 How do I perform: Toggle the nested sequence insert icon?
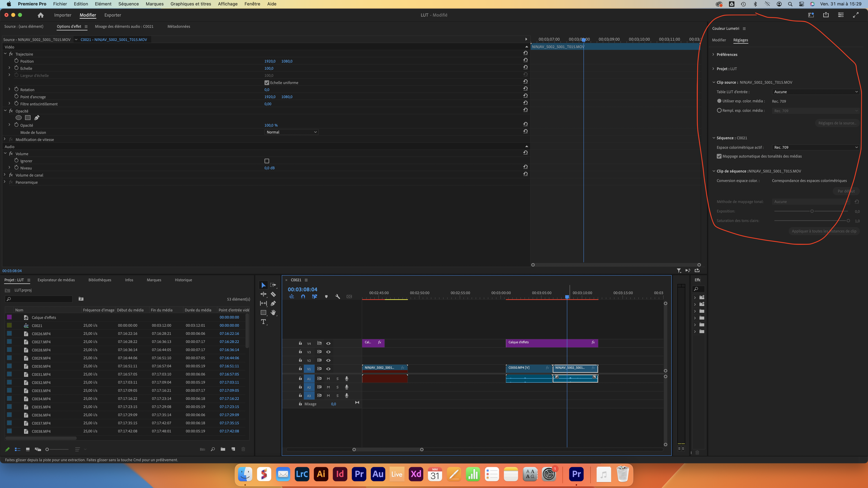291,297
